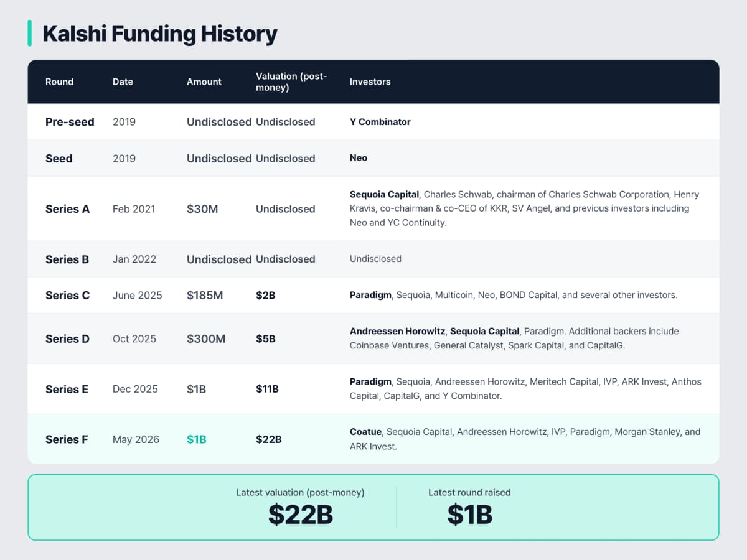Click the Series A investors text
The width and height of the screenshot is (747, 560).
524,209
